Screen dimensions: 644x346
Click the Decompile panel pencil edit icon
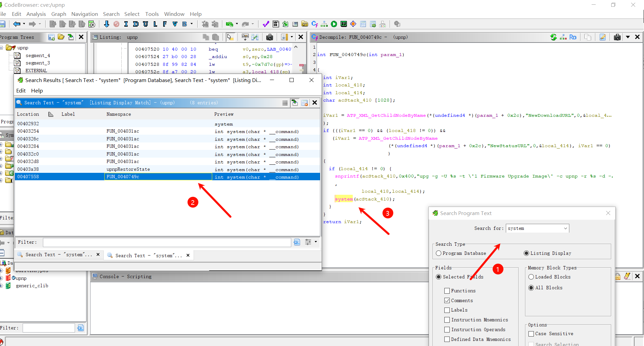click(x=603, y=37)
